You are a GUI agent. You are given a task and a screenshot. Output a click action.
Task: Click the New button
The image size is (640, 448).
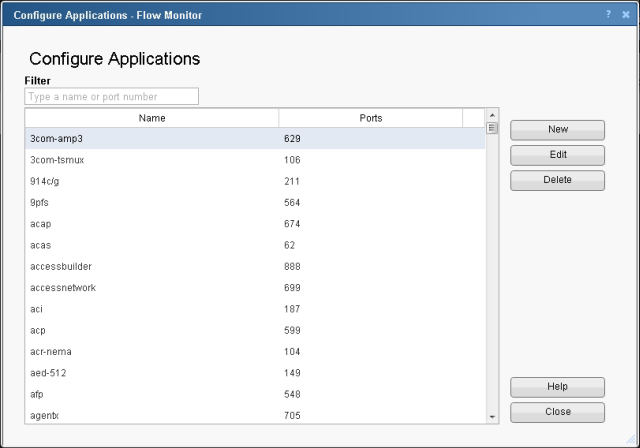557,130
